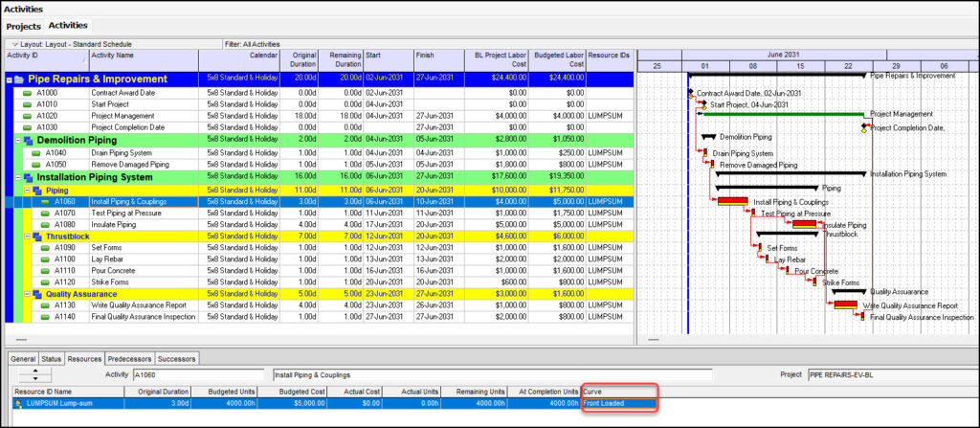Switch to the Projects tab

click(x=23, y=26)
